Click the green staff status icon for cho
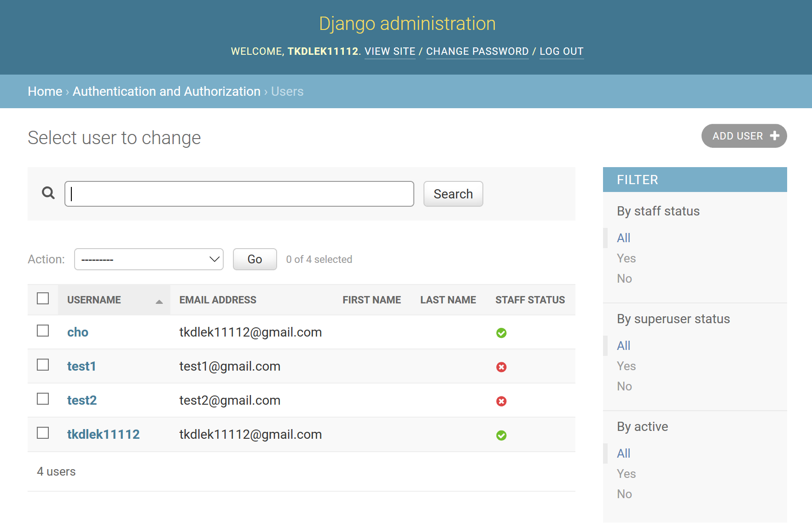 click(501, 333)
